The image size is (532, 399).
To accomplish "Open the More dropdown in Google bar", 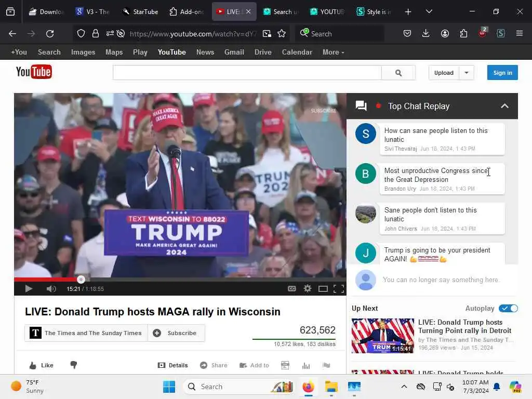I will [x=333, y=52].
